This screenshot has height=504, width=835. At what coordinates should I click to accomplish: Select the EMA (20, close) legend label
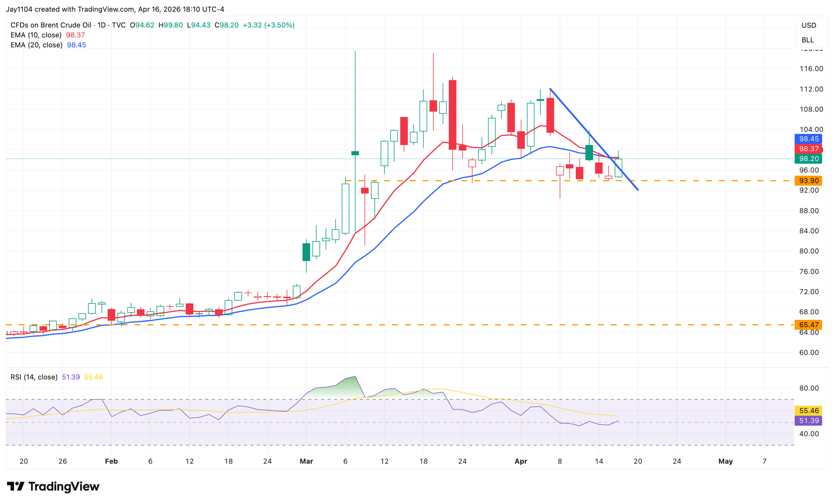pos(36,45)
